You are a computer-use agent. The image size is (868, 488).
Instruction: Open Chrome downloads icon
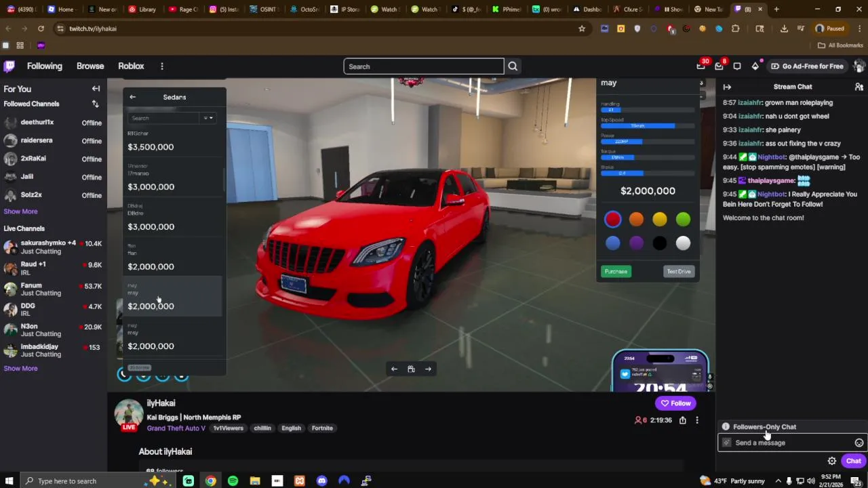(x=784, y=28)
